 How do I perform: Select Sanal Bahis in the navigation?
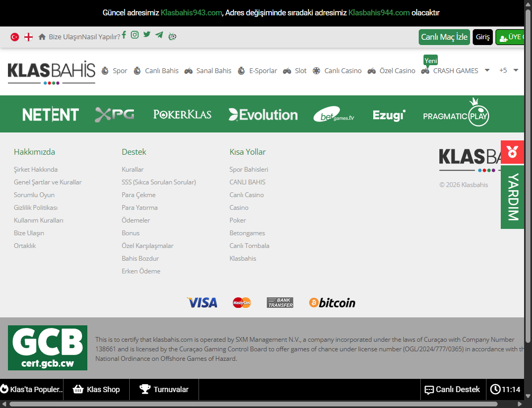pos(208,70)
